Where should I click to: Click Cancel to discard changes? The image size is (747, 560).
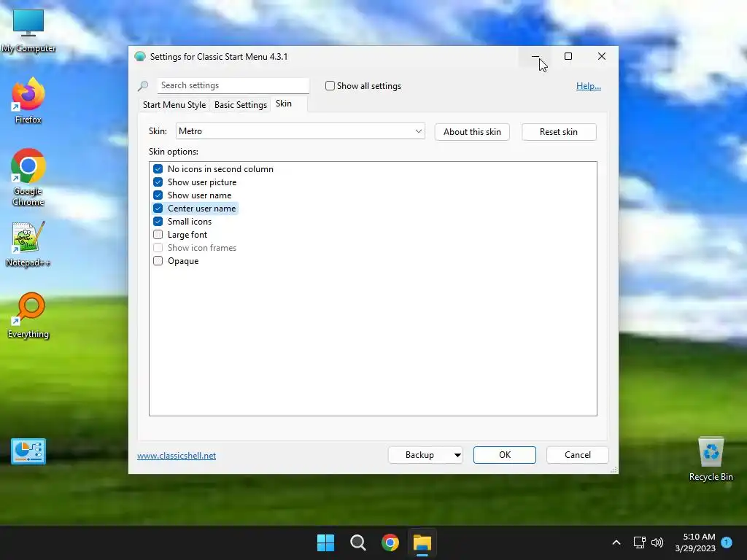[x=578, y=455]
